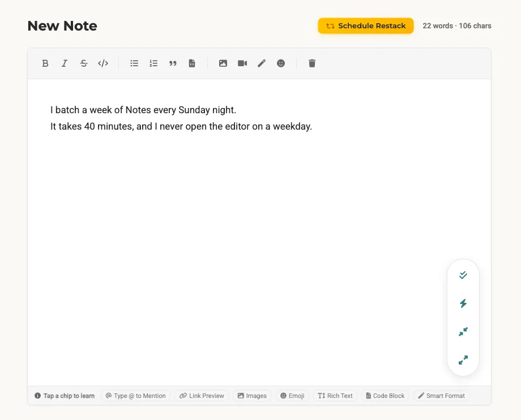
Task: Delete the note with trash icon
Action: (312, 63)
